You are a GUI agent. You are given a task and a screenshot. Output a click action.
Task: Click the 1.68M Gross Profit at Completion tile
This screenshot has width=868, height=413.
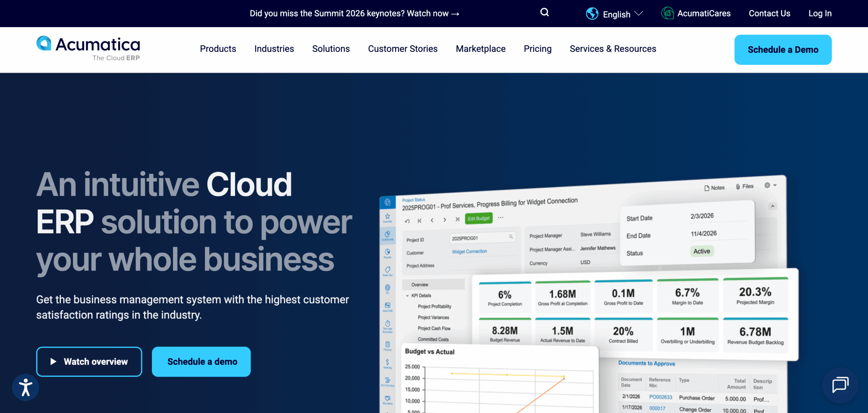tap(563, 297)
